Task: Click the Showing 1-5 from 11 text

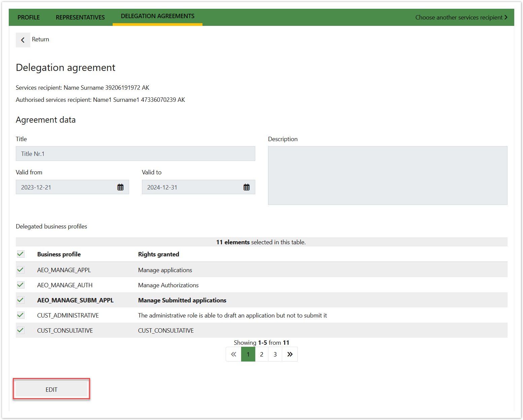Action: 262,343
